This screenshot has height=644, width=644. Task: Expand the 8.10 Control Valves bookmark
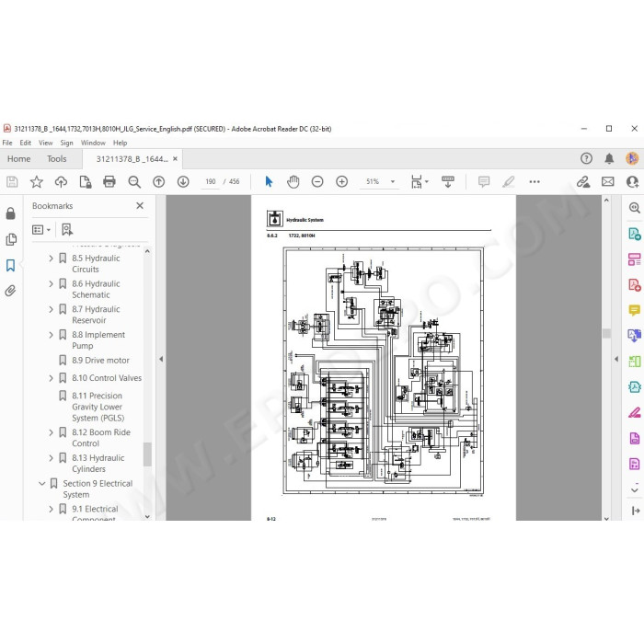51,378
